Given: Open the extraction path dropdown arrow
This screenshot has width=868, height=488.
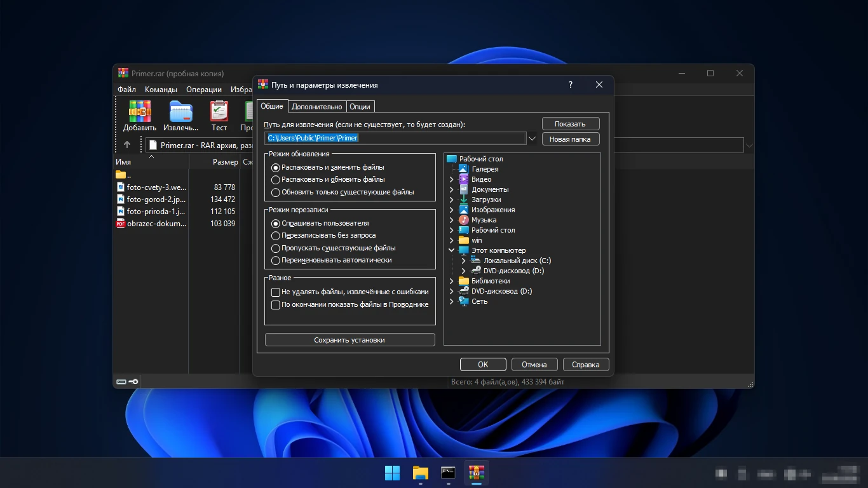Looking at the screenshot, I should tap(532, 138).
